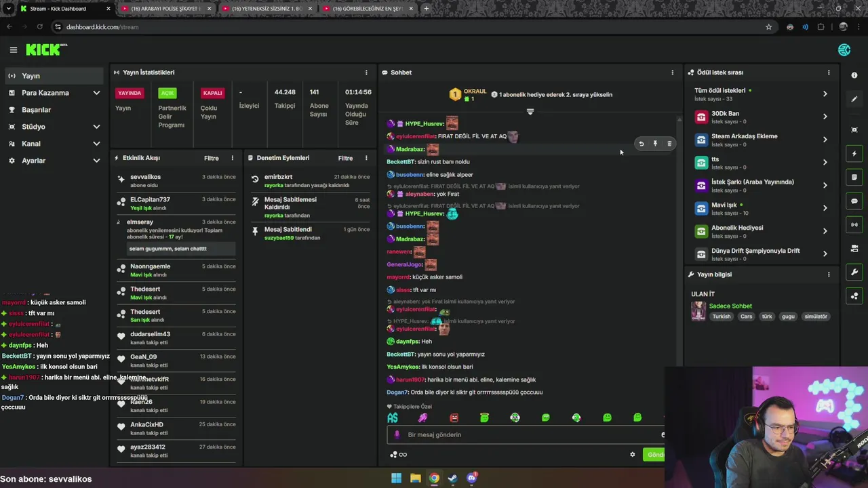
Task: Click Filtre in Denetim Eylemleri panel
Action: 345,158
